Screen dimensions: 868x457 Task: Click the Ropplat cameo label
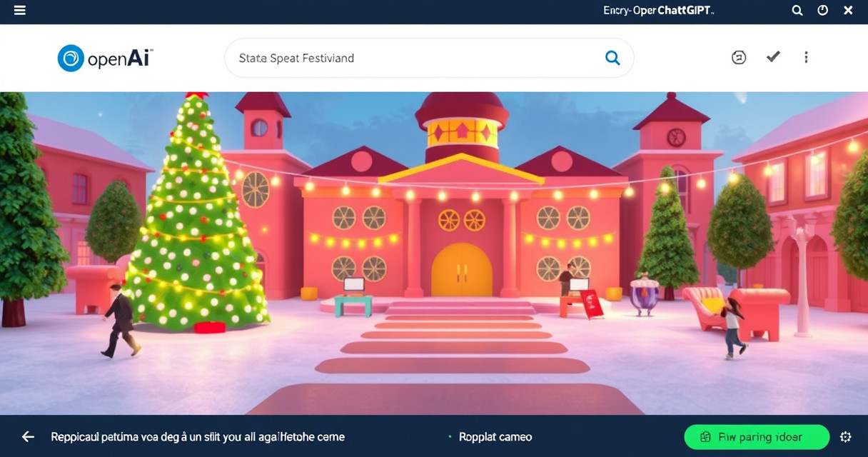(x=495, y=437)
